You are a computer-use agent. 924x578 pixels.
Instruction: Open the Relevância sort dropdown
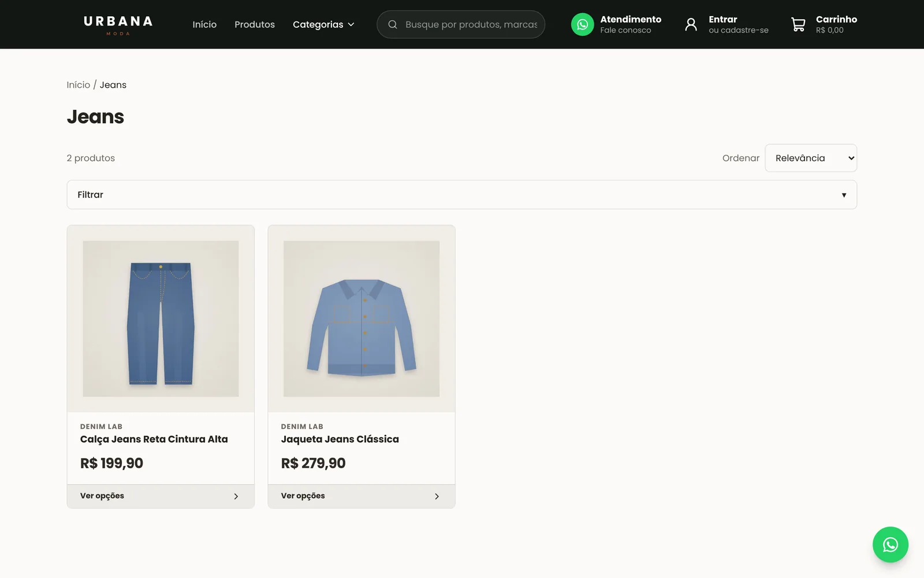(811, 158)
